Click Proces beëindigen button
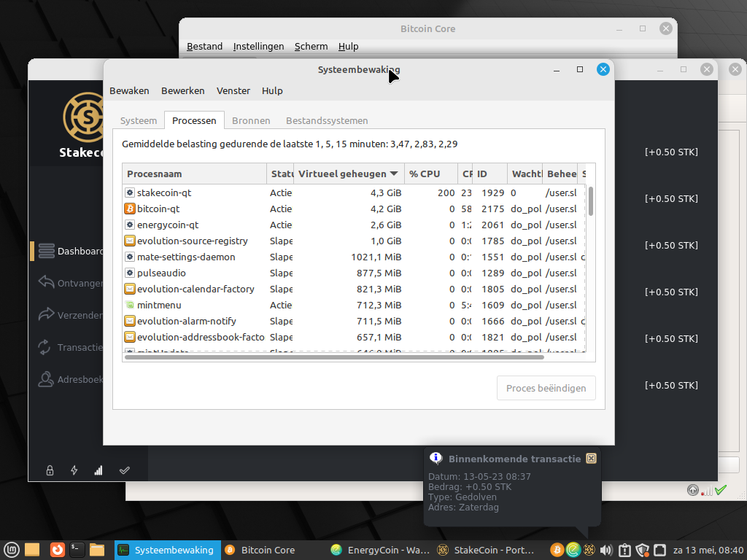This screenshot has height=560, width=747. click(x=546, y=388)
